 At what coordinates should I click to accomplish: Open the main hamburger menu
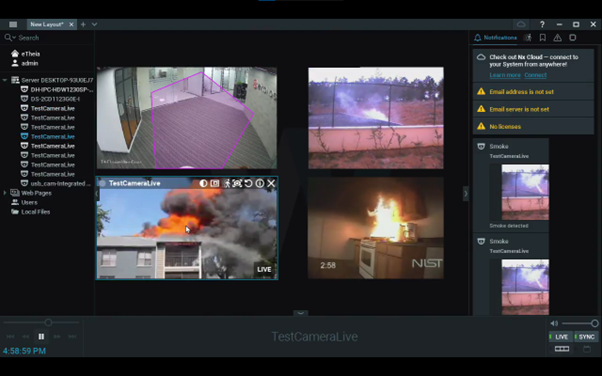coord(13,24)
